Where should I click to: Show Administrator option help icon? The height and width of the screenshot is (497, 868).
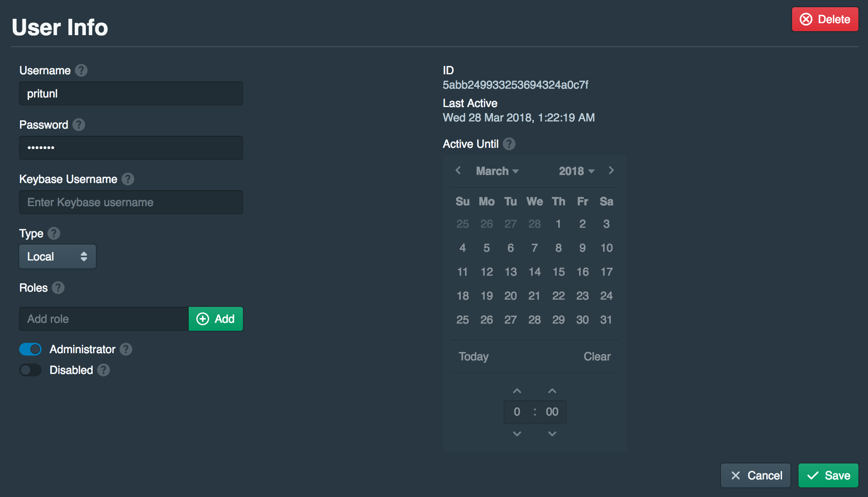click(x=126, y=349)
